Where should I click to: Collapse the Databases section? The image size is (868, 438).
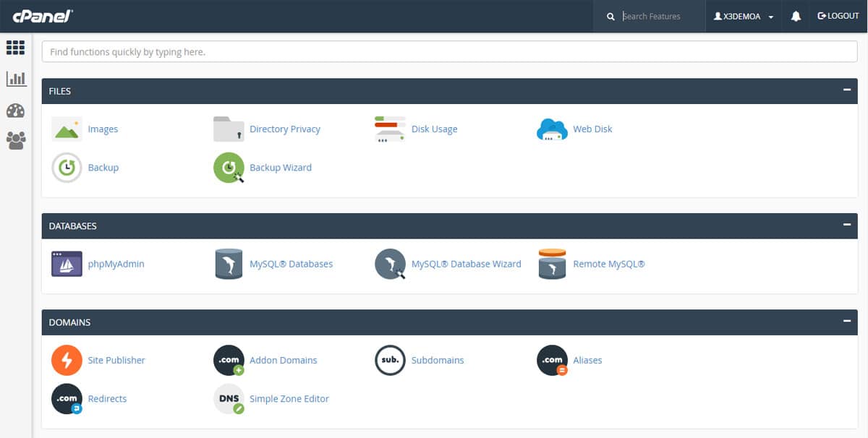tap(846, 225)
